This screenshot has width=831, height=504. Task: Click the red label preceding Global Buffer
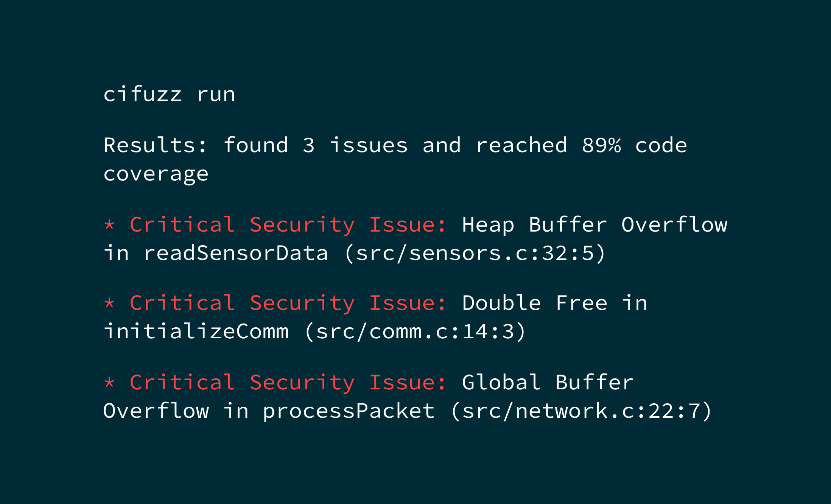pyautogui.click(x=288, y=383)
